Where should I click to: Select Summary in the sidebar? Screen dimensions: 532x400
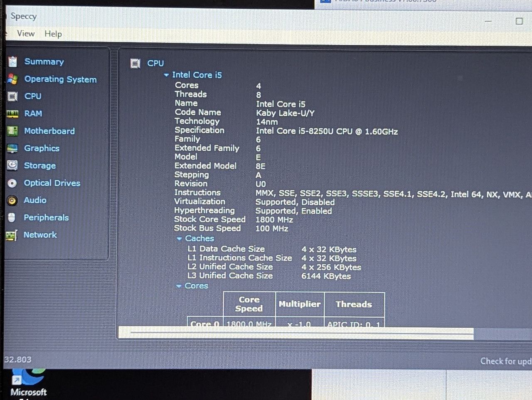pos(44,62)
